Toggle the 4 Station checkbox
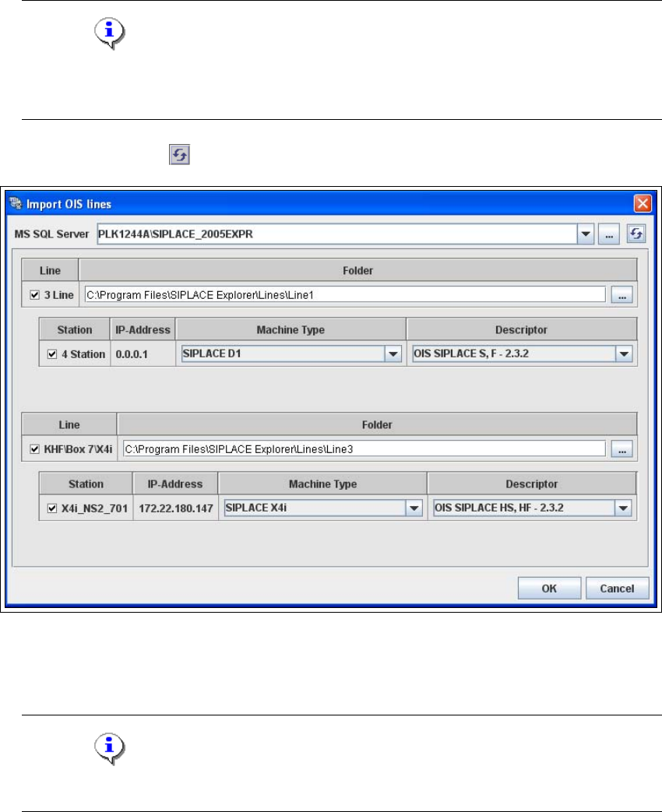 tap(52, 354)
